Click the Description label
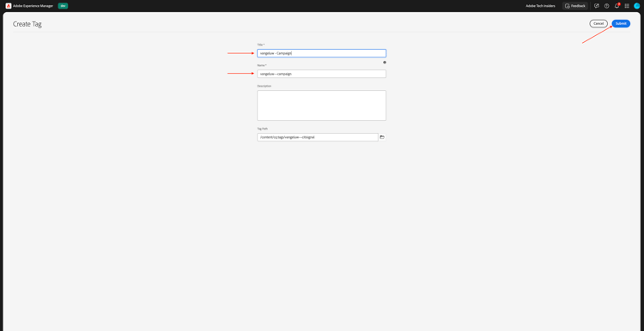This screenshot has width=644, height=331. 264,86
